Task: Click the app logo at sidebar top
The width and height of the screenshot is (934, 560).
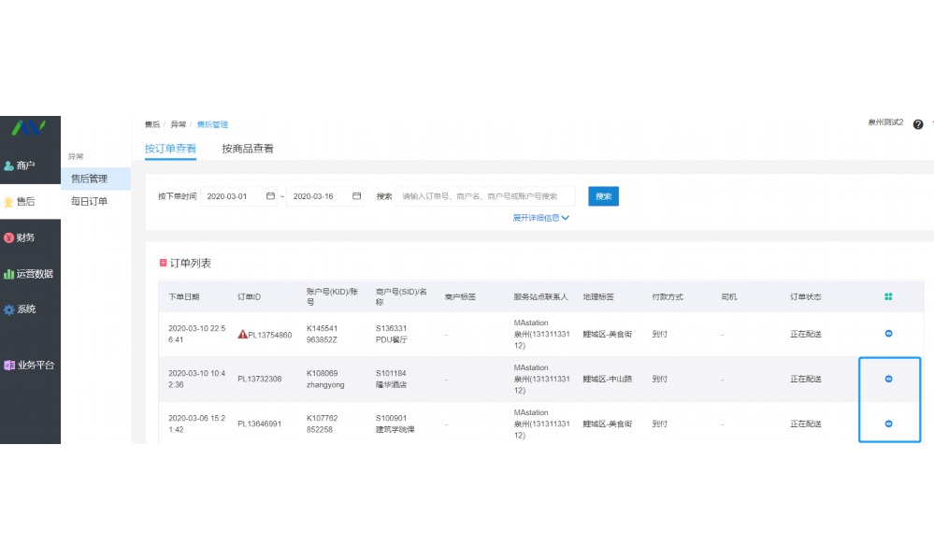Action: coord(30,130)
